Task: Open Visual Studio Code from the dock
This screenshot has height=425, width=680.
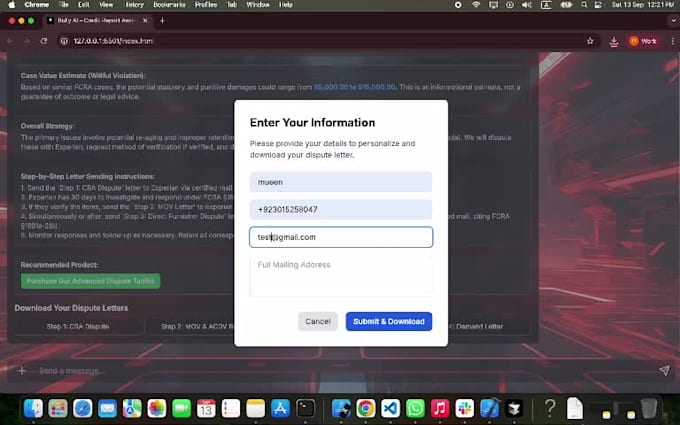Action: [390, 408]
